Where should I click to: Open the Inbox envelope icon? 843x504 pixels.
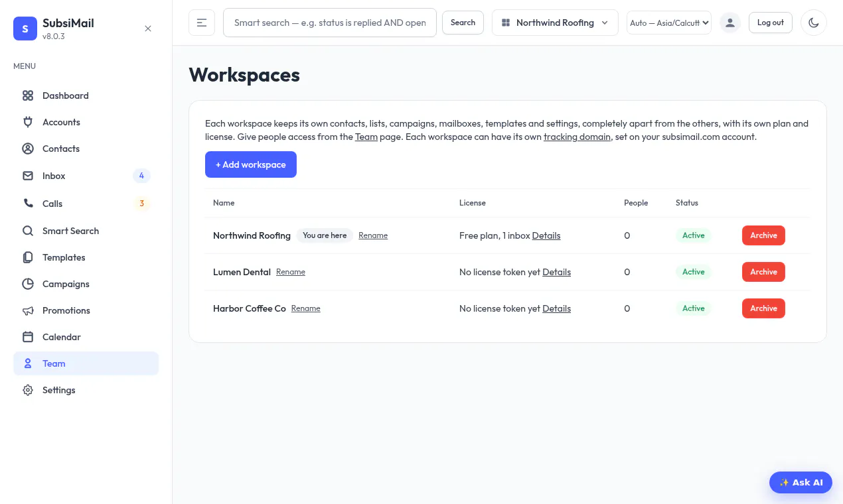tap(28, 176)
